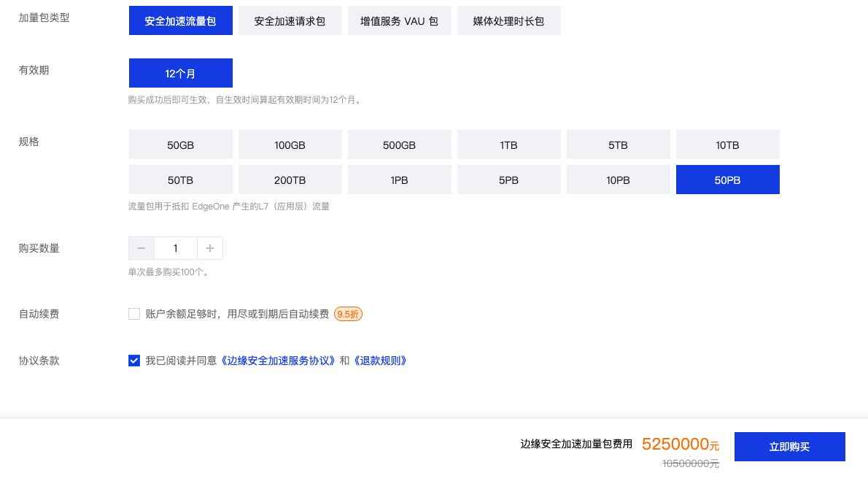Pick the 10TB specification
The height and width of the screenshot is (481, 868).
coord(727,145)
